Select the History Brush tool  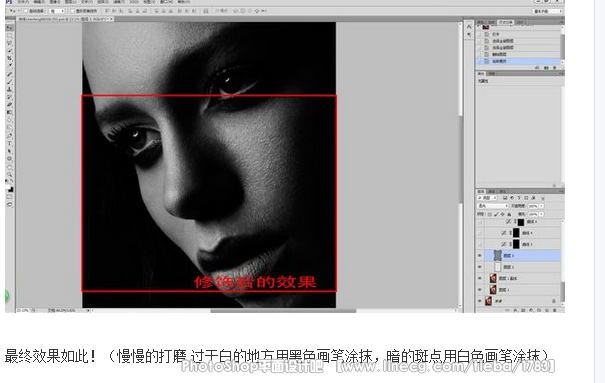(x=9, y=97)
